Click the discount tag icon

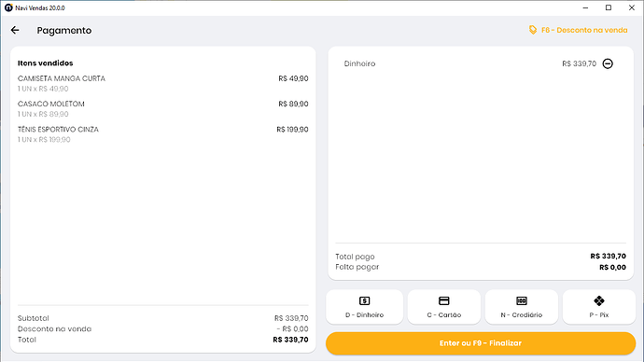point(533,30)
